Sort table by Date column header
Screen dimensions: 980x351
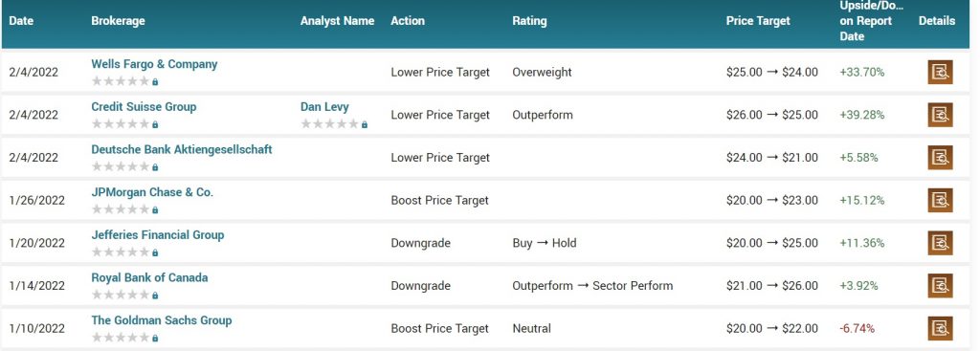(21, 21)
